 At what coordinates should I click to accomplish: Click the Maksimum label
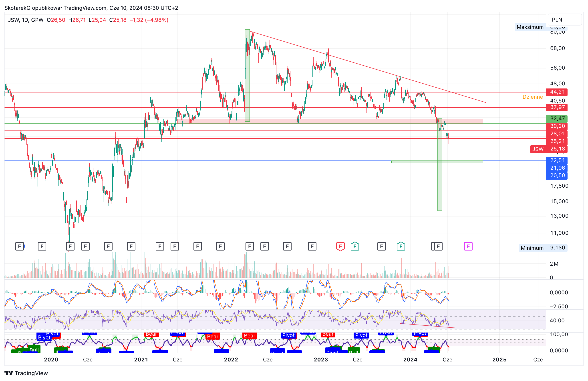[x=530, y=27]
